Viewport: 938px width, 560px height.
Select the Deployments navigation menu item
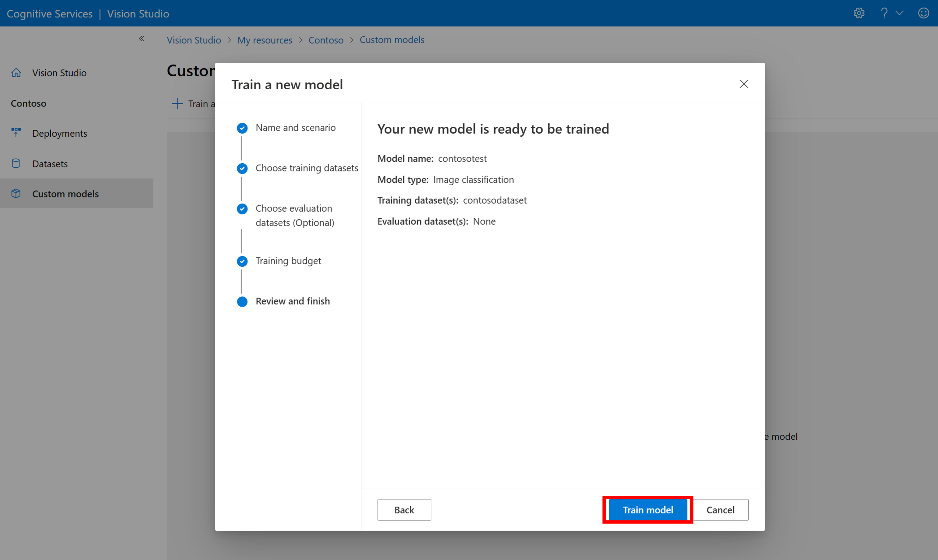60,133
